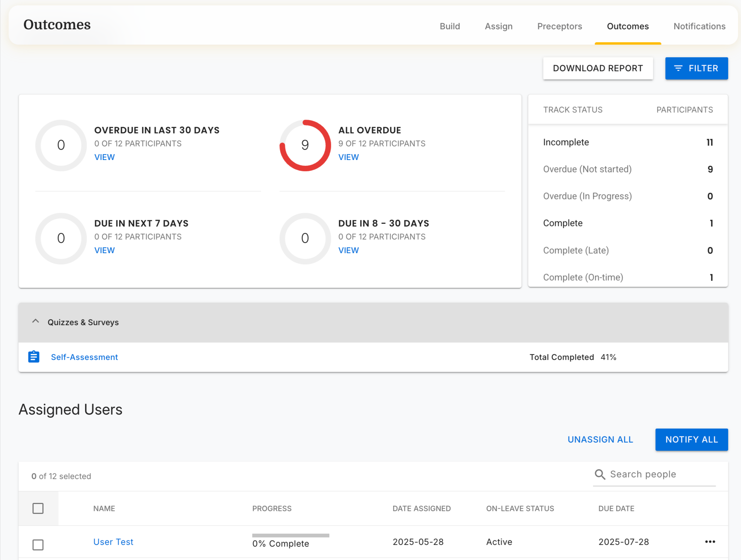Select the Complete (Late) status row
Image resolution: width=741 pixels, height=560 pixels.
pyautogui.click(x=628, y=250)
